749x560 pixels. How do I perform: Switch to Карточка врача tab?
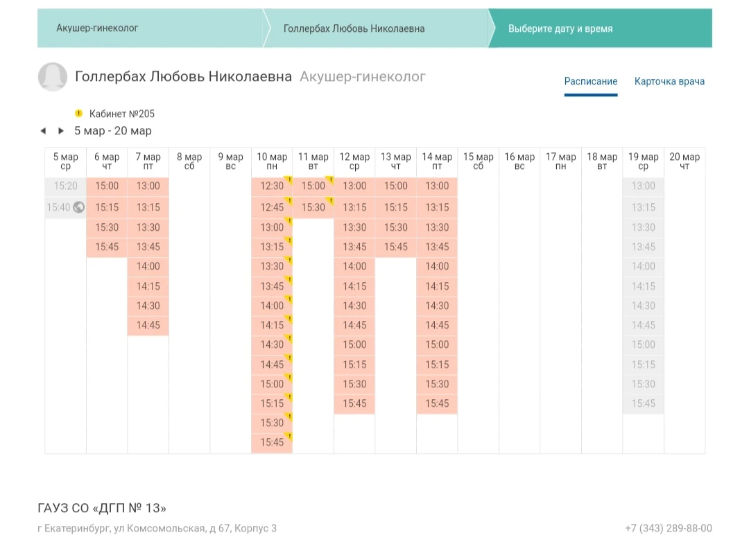tap(669, 81)
